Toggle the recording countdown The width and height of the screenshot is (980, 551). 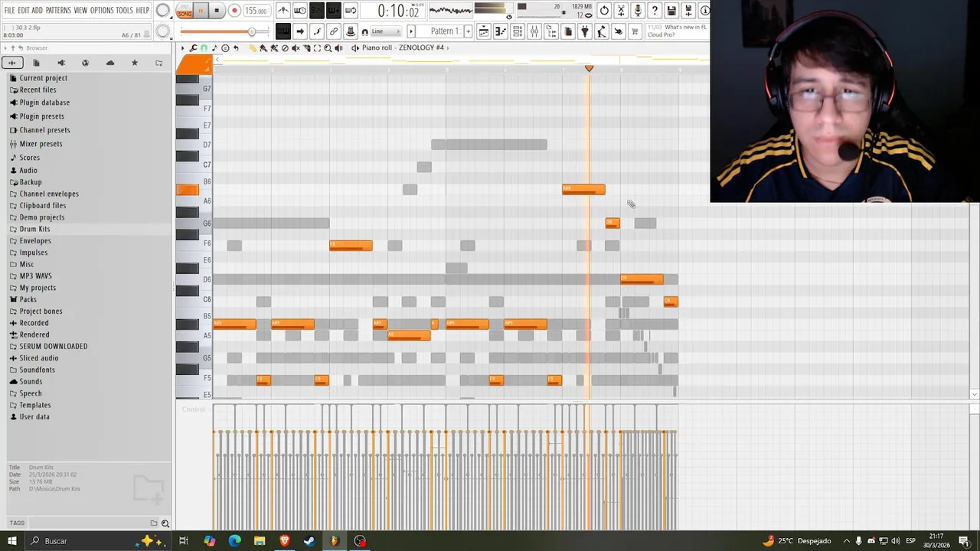[317, 11]
